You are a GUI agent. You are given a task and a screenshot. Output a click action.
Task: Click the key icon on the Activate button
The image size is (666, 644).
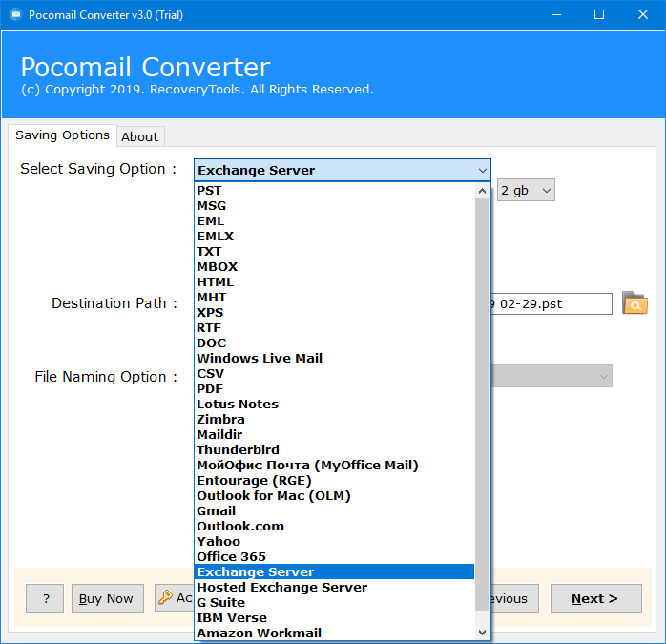point(165,597)
